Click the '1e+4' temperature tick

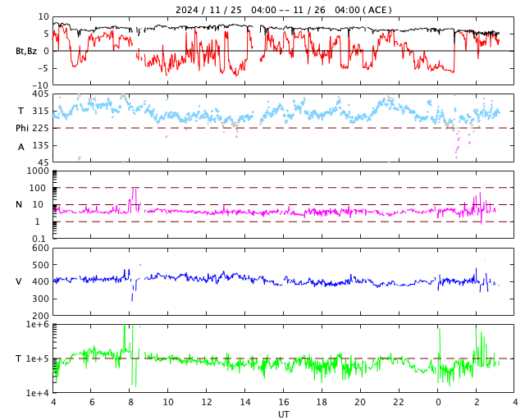(x=38, y=393)
